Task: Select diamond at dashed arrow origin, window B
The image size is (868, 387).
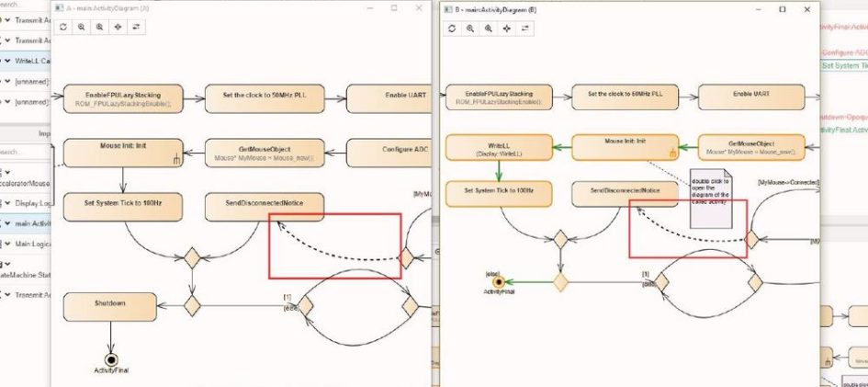Action: tap(751, 240)
